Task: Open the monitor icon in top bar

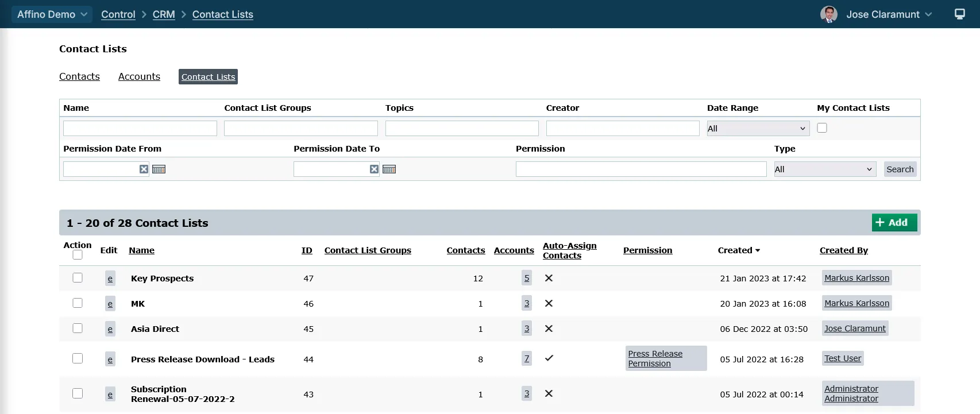Action: [959, 14]
